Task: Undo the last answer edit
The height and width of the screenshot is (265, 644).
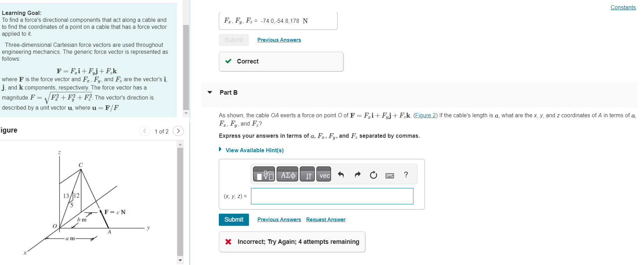Action: click(x=341, y=174)
